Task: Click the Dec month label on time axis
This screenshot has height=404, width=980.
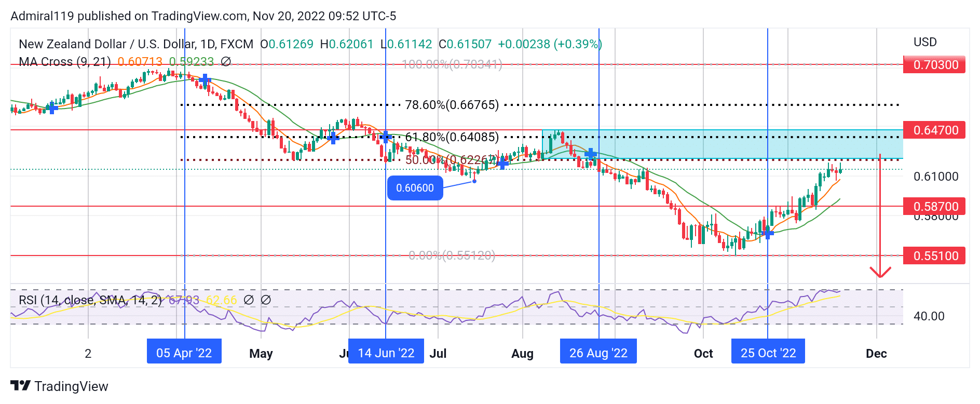Action: 876,354
